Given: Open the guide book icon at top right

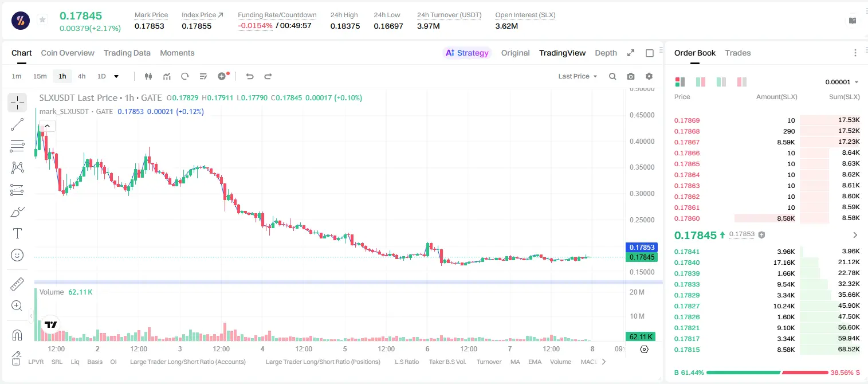Looking at the screenshot, I should (x=853, y=21).
